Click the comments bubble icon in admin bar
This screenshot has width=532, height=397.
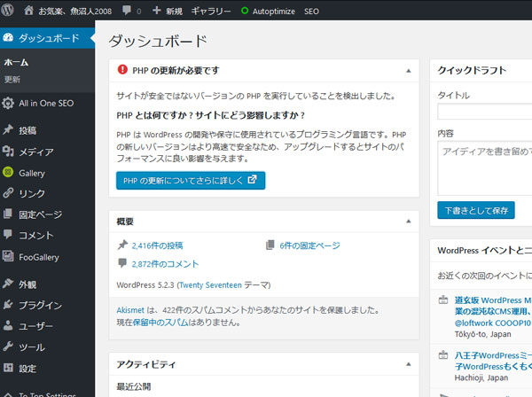pyautogui.click(x=127, y=10)
